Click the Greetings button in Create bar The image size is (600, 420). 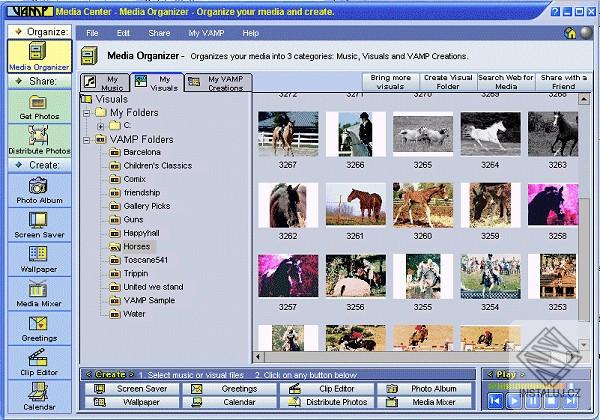click(x=230, y=389)
